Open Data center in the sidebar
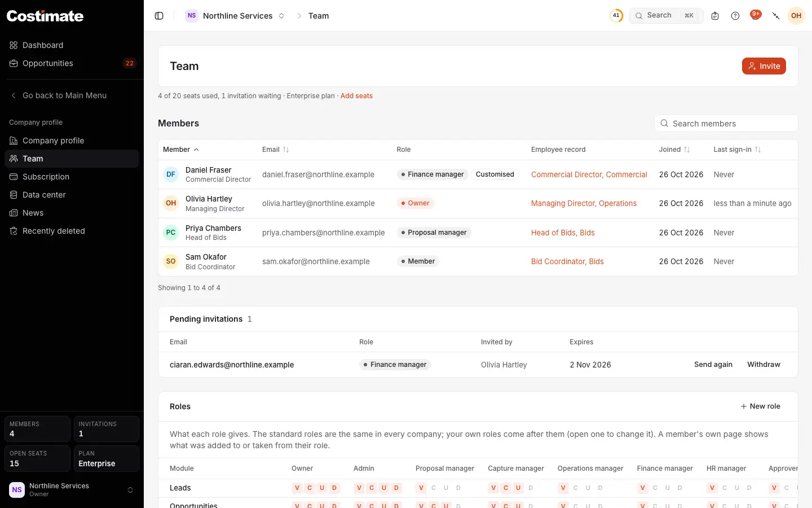This screenshot has width=812, height=508. [x=72, y=195]
